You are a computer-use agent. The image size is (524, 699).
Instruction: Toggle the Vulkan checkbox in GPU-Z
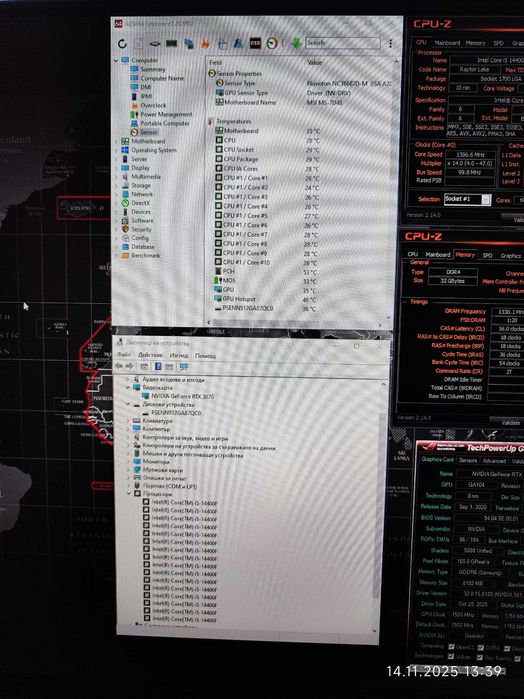(x=452, y=657)
